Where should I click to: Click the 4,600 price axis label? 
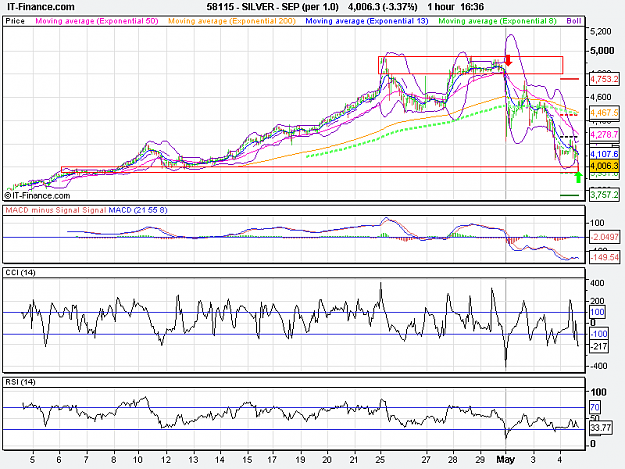600,97
